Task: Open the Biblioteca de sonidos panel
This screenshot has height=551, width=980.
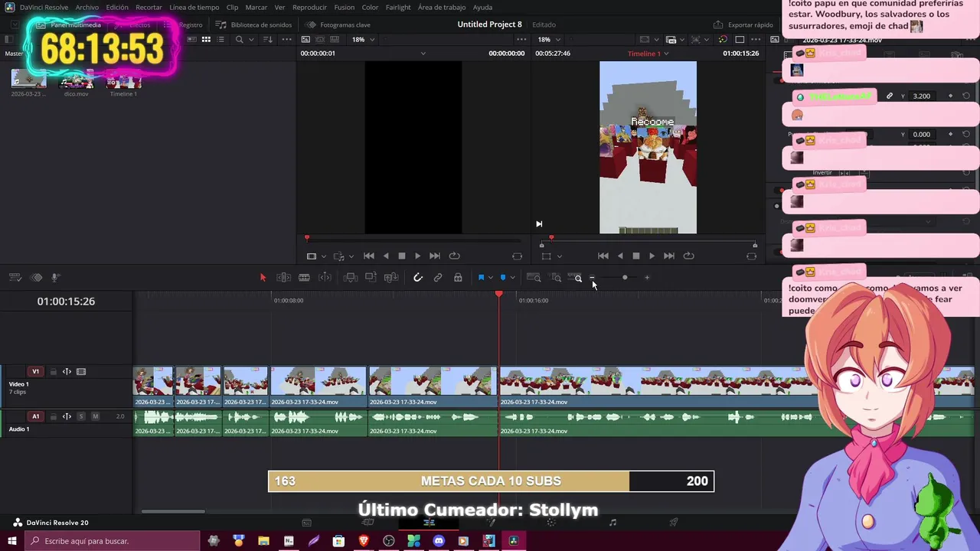Action: [x=253, y=24]
